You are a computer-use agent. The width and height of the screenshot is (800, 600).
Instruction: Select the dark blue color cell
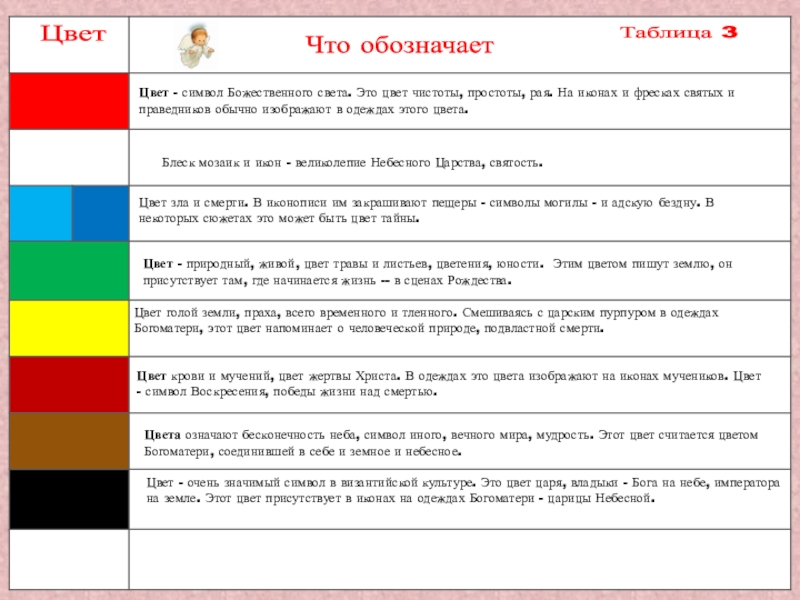(101, 213)
